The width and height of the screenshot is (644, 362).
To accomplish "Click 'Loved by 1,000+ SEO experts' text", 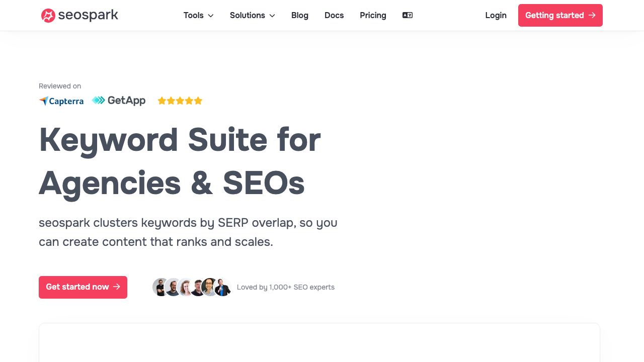I will [286, 287].
